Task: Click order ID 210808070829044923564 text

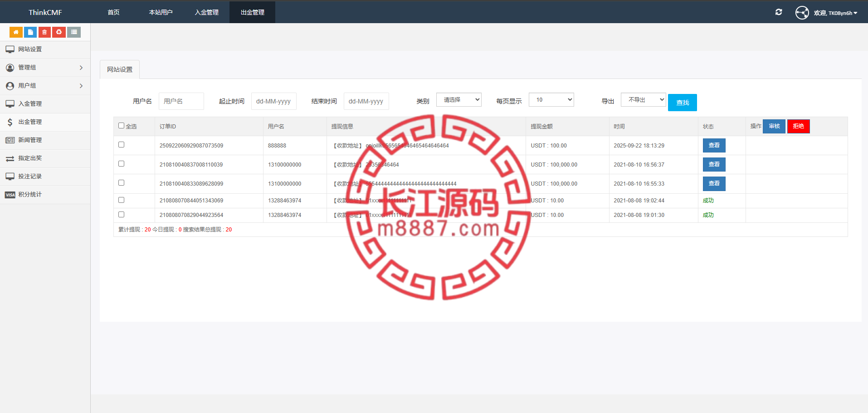Action: coord(191,215)
